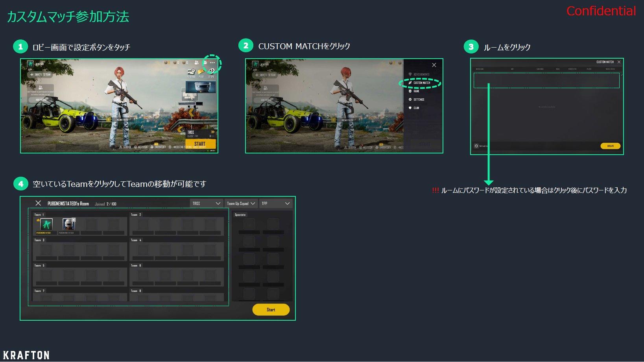
Task: Select CUSTOM MATCH in the side menu
Action: [420, 83]
